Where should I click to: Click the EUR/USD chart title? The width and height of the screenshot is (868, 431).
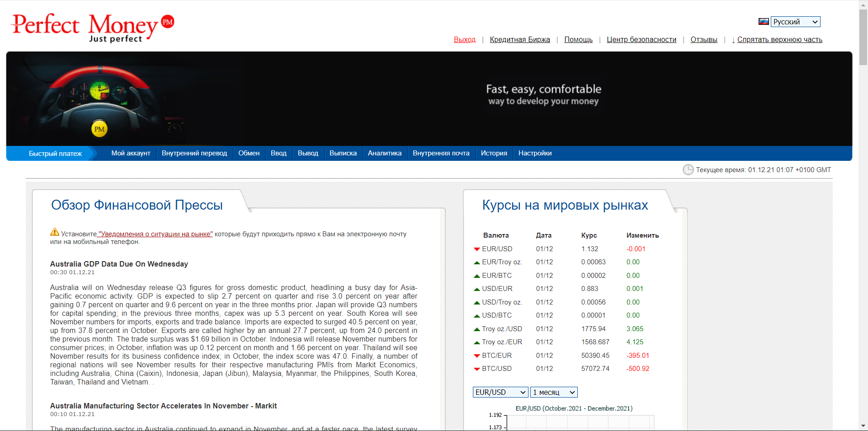(574, 408)
